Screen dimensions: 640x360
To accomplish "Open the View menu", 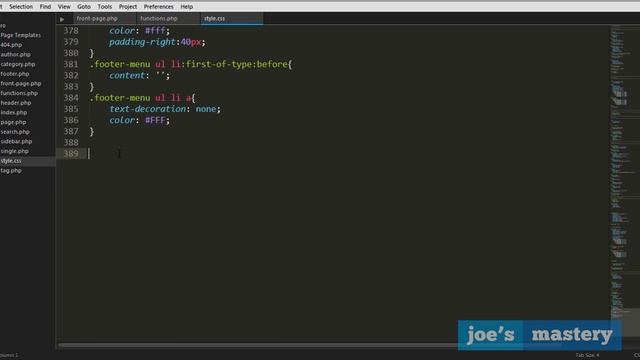I will click(64, 7).
